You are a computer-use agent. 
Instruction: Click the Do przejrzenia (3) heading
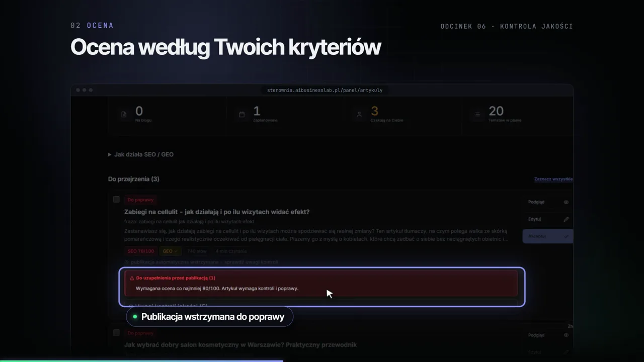point(133,179)
